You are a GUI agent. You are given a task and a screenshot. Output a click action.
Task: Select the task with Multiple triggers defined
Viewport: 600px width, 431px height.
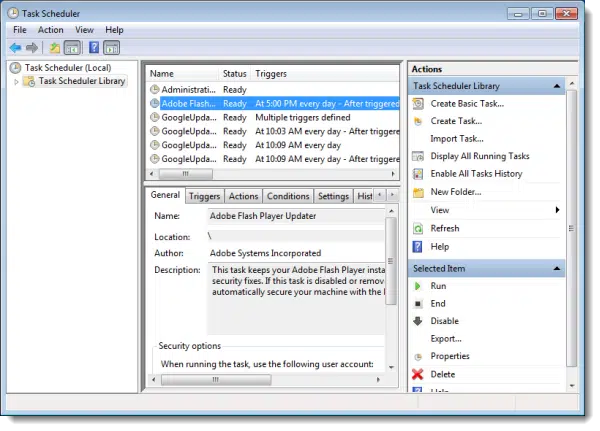pos(273,118)
